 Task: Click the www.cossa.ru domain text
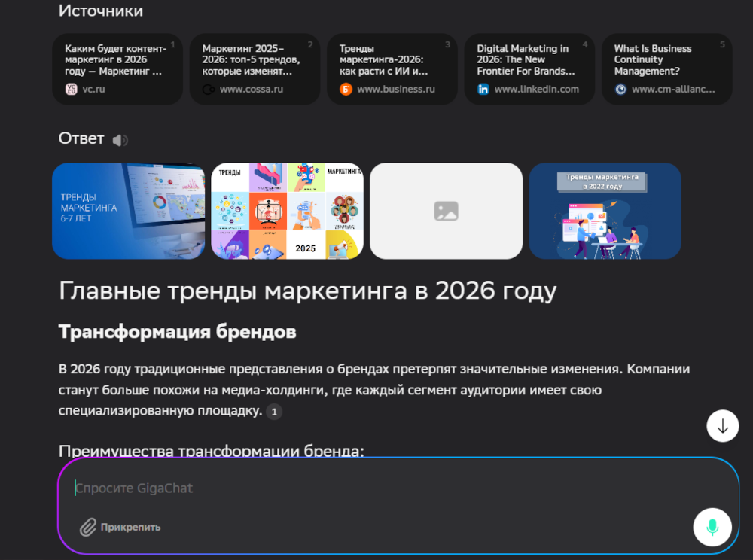pyautogui.click(x=252, y=90)
